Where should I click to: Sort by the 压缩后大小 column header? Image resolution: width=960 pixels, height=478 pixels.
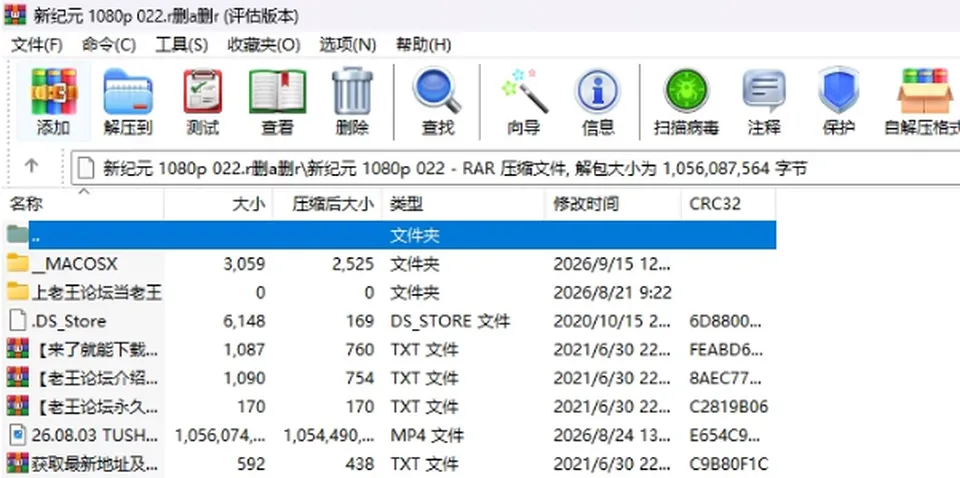[x=328, y=204]
